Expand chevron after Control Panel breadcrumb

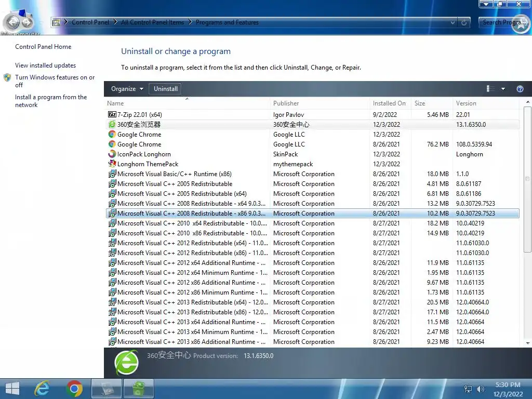115,22
